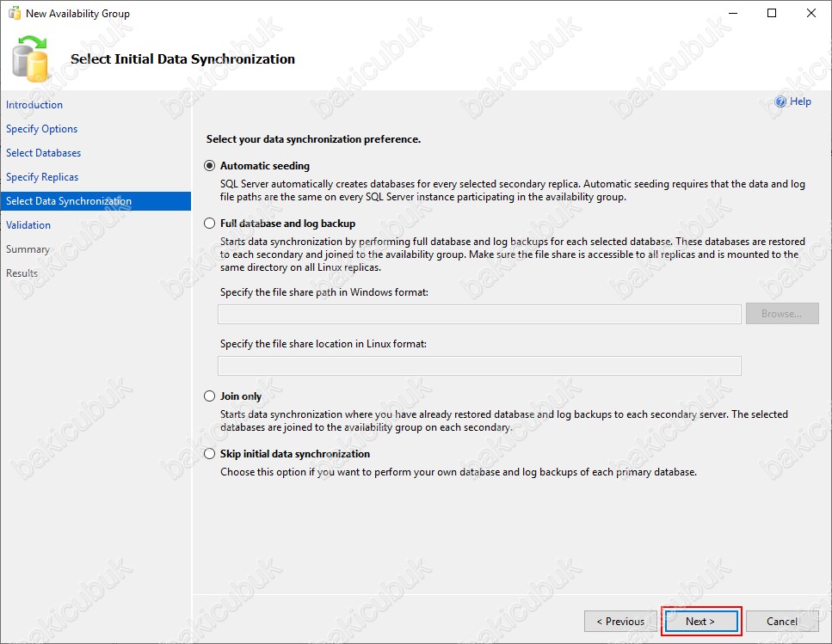Choose Skip initial data synchronization option
The height and width of the screenshot is (644, 832).
tap(210, 454)
